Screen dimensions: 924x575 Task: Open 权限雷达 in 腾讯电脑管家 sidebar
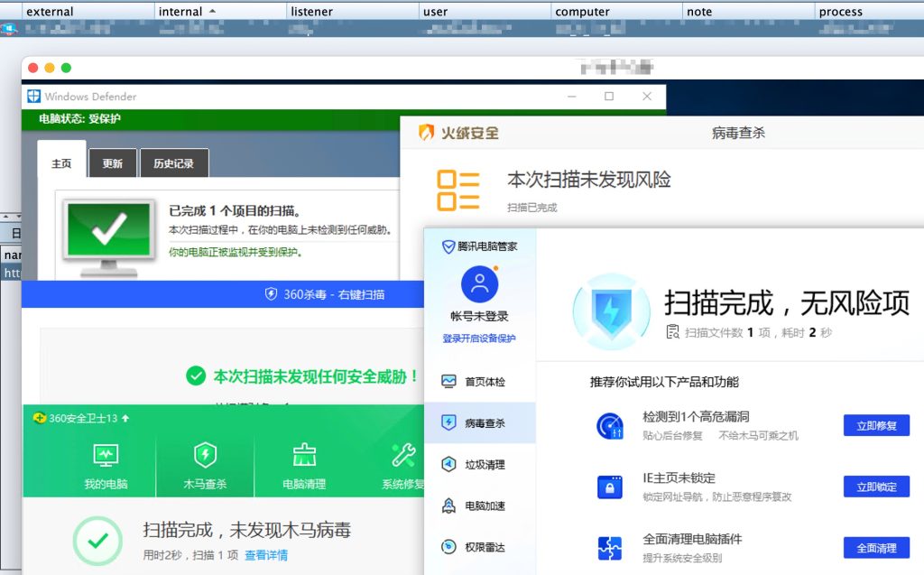[x=480, y=547]
